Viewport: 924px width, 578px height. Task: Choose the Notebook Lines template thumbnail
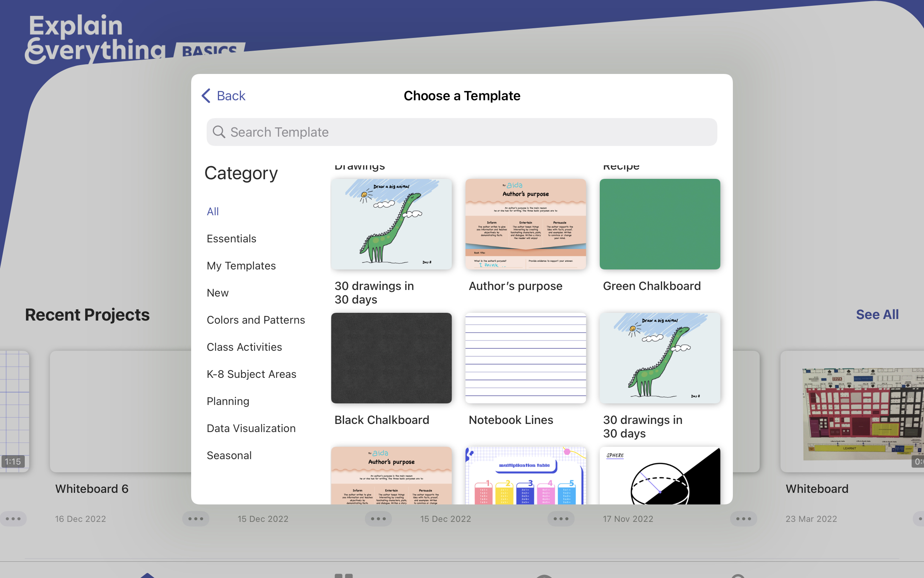525,358
